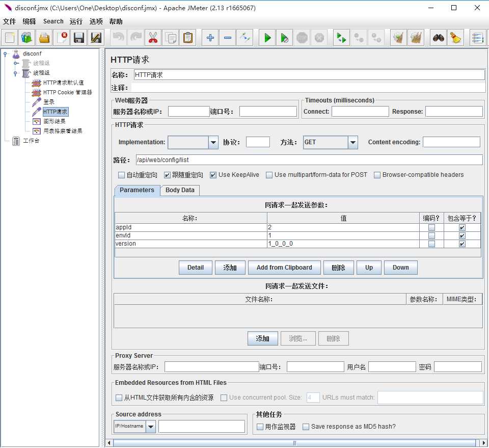Viewport: 489px width, 448px height.
Task: Collapse all nodes with minus icon
Action: (228, 38)
